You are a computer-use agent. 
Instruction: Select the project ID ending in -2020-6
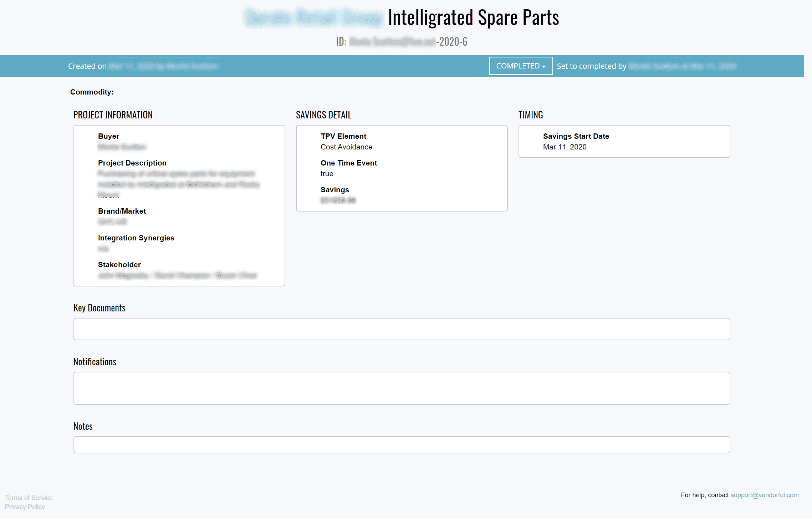click(x=402, y=42)
